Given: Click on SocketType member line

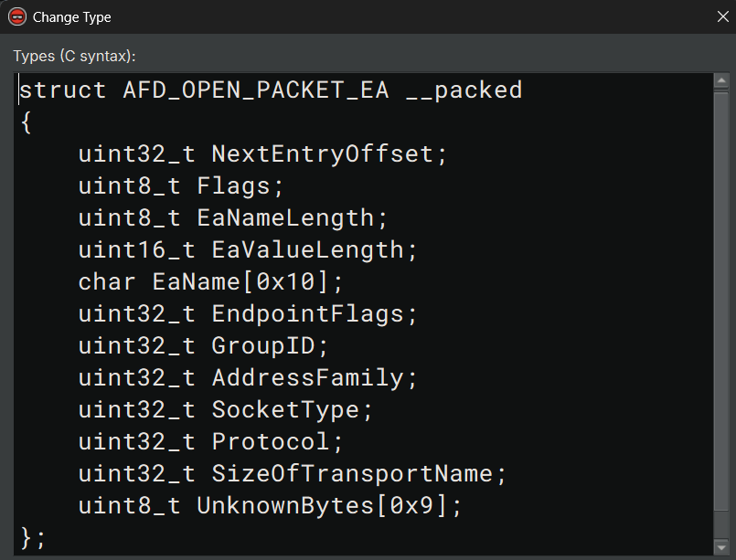Looking at the screenshot, I should coord(225,410).
